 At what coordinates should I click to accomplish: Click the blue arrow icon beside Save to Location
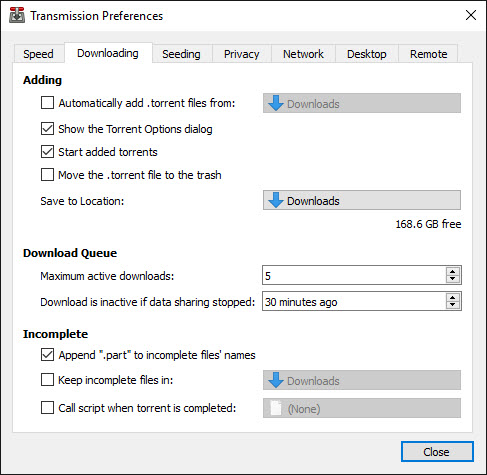[x=276, y=200]
